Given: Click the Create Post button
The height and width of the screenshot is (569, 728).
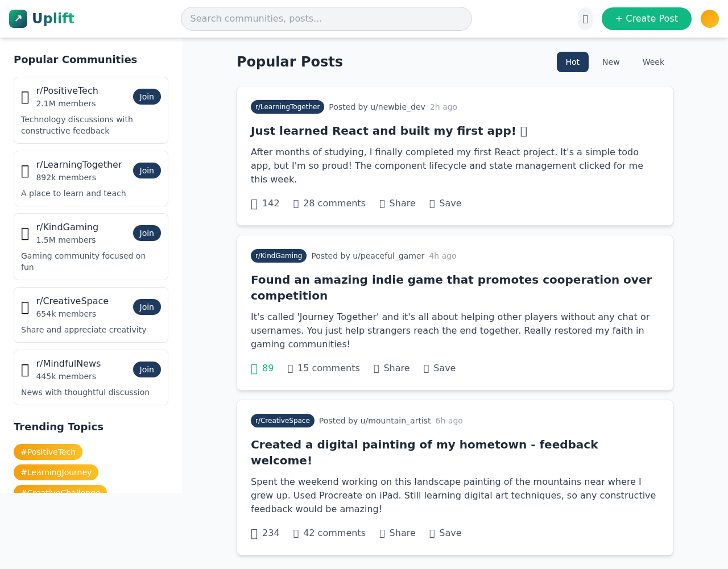Looking at the screenshot, I should click(647, 18).
